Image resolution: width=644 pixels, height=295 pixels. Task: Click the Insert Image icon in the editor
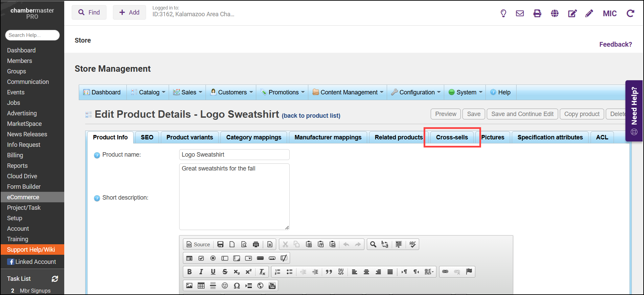point(189,286)
